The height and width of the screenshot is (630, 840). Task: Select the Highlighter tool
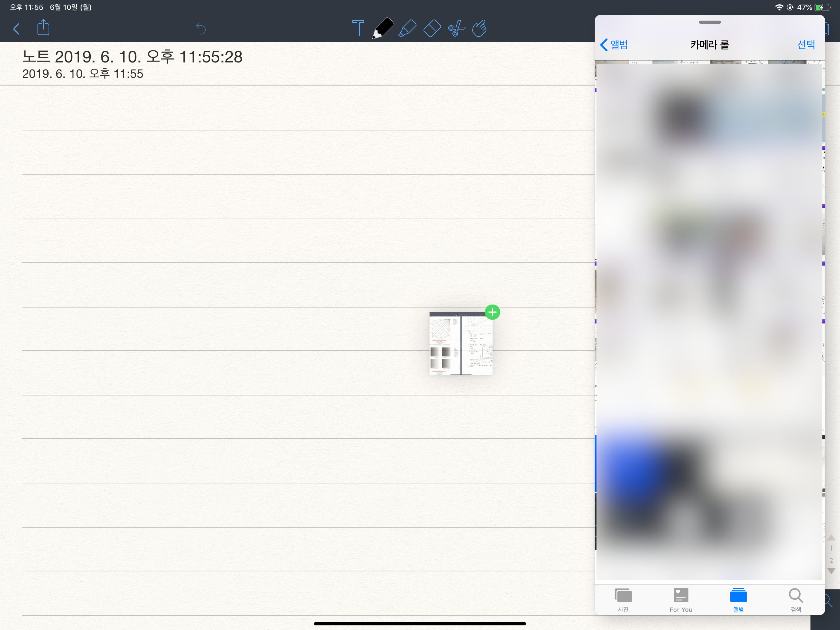[407, 29]
